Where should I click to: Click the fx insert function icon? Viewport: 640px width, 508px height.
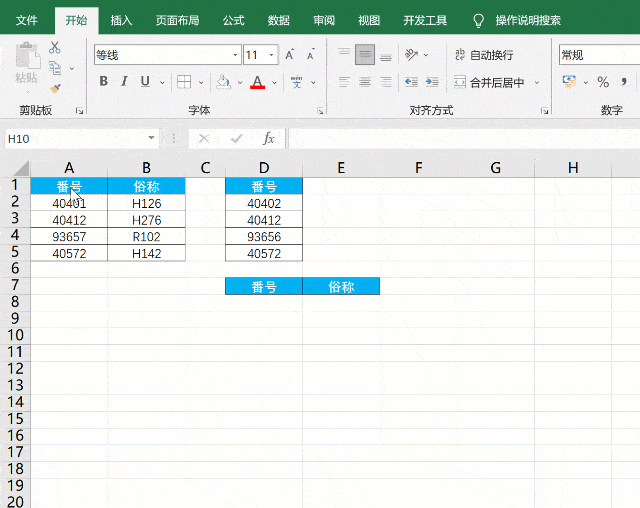point(269,139)
